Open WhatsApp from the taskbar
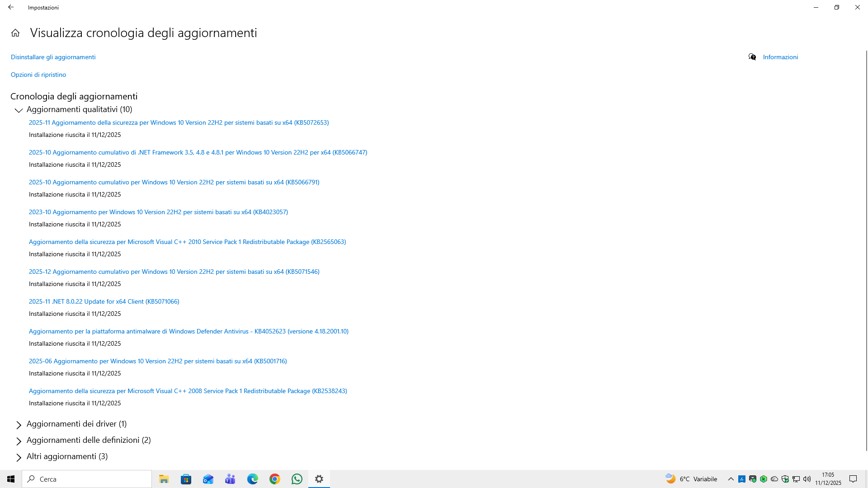868x488 pixels. pyautogui.click(x=297, y=479)
